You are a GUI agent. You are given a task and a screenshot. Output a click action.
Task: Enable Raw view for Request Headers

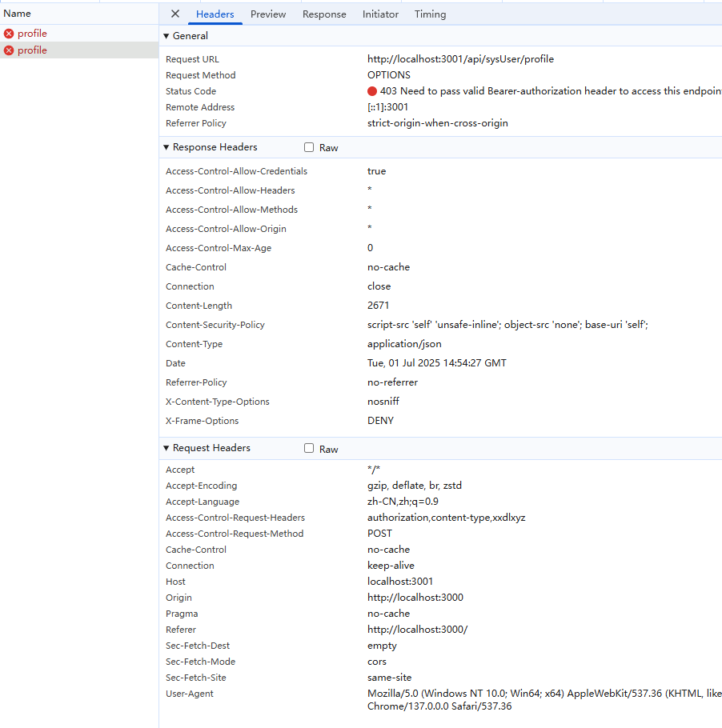[309, 448]
